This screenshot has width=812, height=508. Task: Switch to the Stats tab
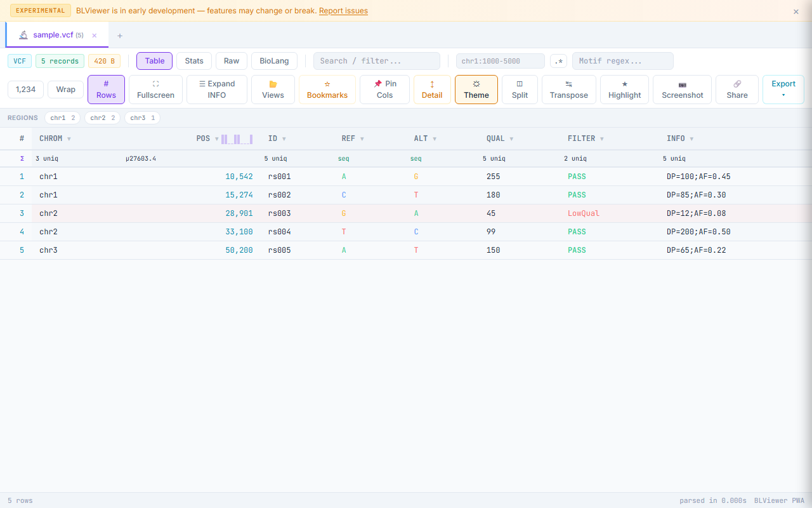point(194,60)
